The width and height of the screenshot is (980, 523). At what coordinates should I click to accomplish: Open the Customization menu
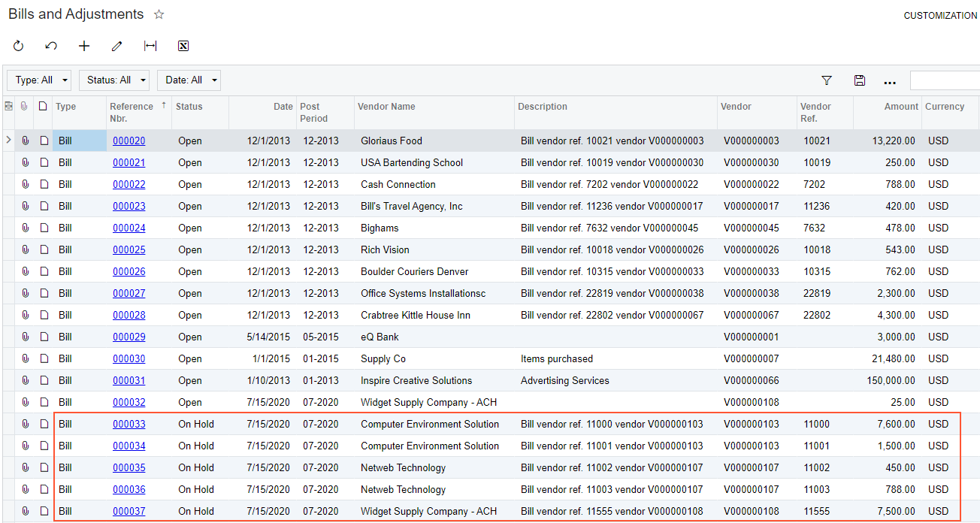pyautogui.click(x=940, y=15)
